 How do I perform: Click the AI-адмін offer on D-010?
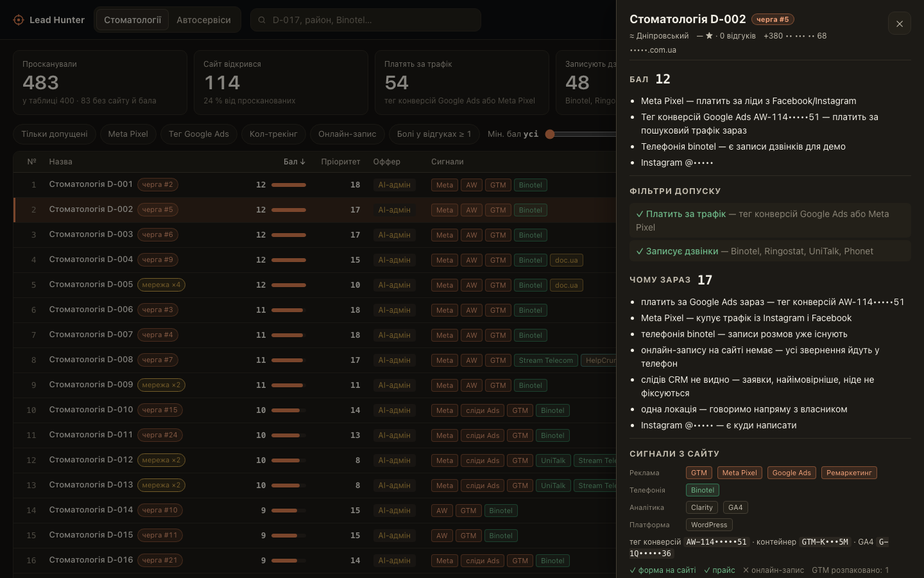click(x=395, y=410)
